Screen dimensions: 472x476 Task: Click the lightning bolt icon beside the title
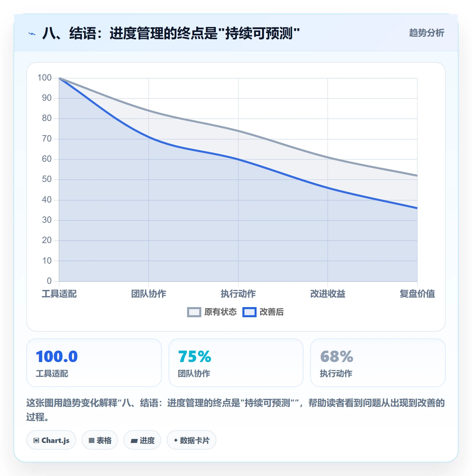coord(32,34)
